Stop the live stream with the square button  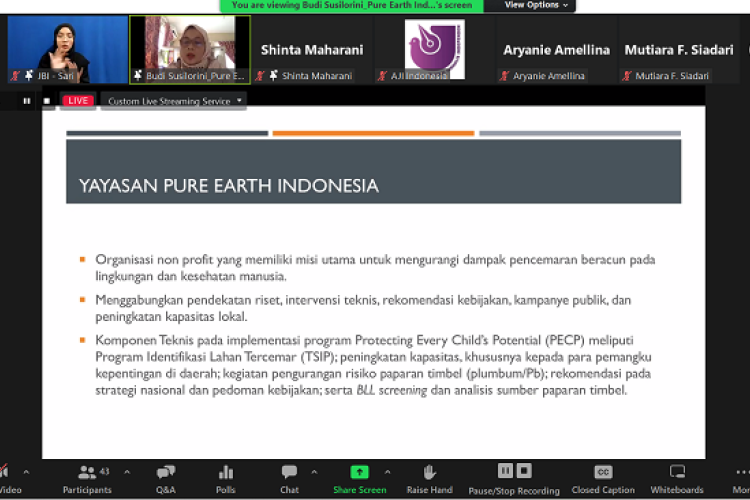tap(46, 101)
